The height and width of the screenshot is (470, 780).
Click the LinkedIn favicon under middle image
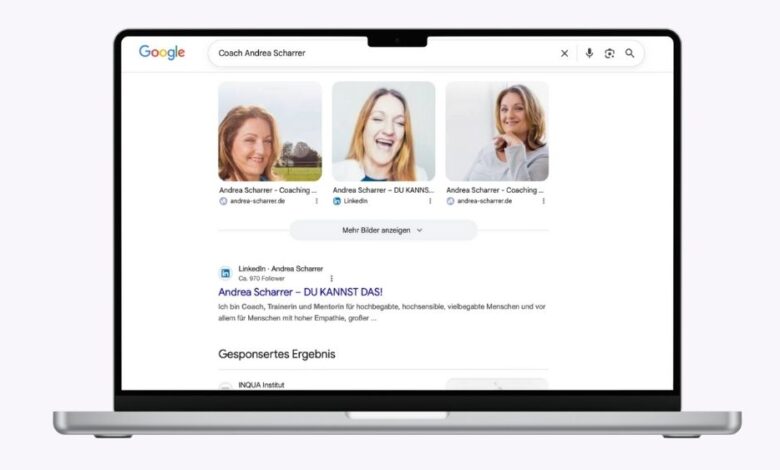click(x=337, y=201)
